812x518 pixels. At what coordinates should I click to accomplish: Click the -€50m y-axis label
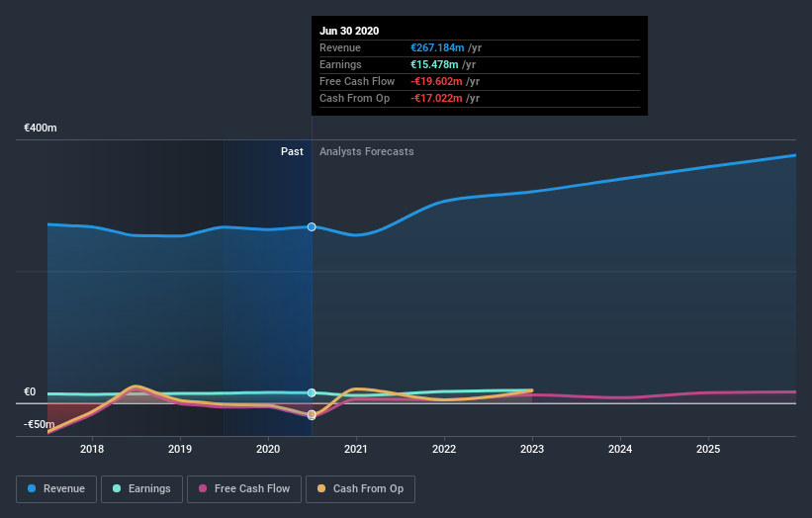coord(39,424)
